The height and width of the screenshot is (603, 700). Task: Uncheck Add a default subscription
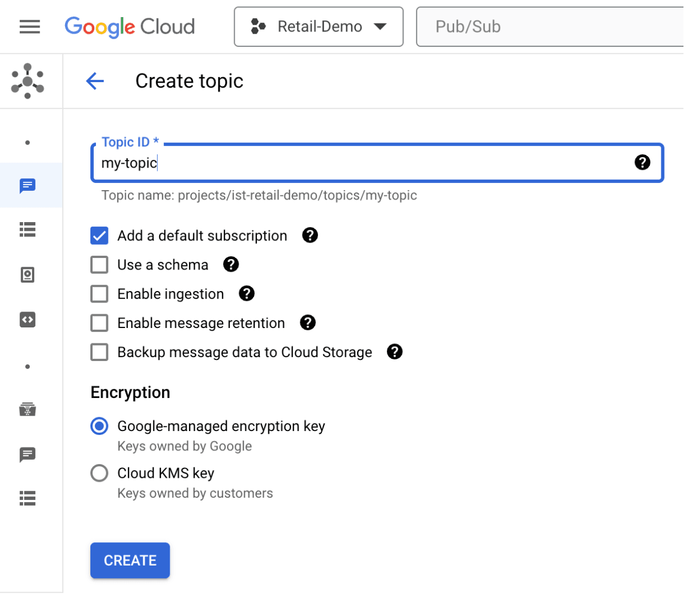(99, 235)
